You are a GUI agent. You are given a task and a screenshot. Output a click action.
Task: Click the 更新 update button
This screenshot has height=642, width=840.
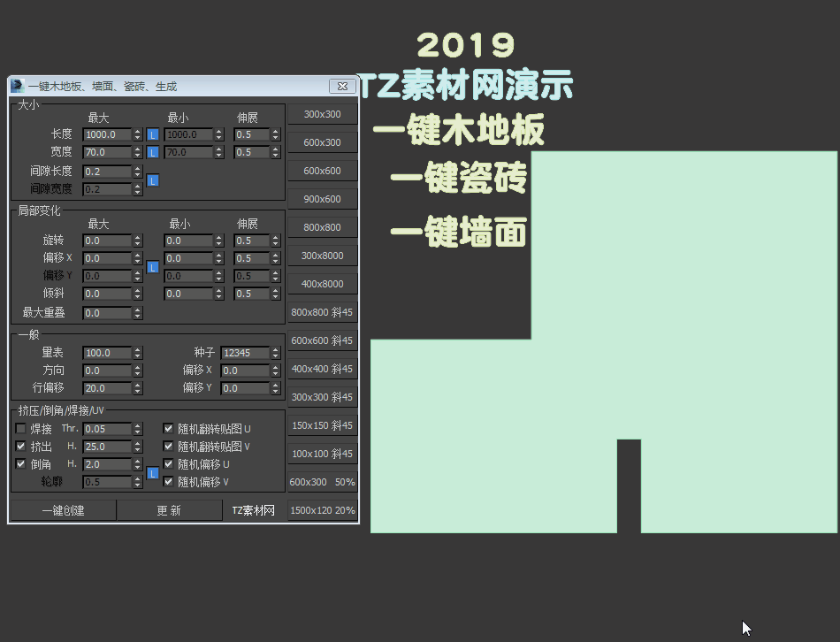(x=169, y=510)
